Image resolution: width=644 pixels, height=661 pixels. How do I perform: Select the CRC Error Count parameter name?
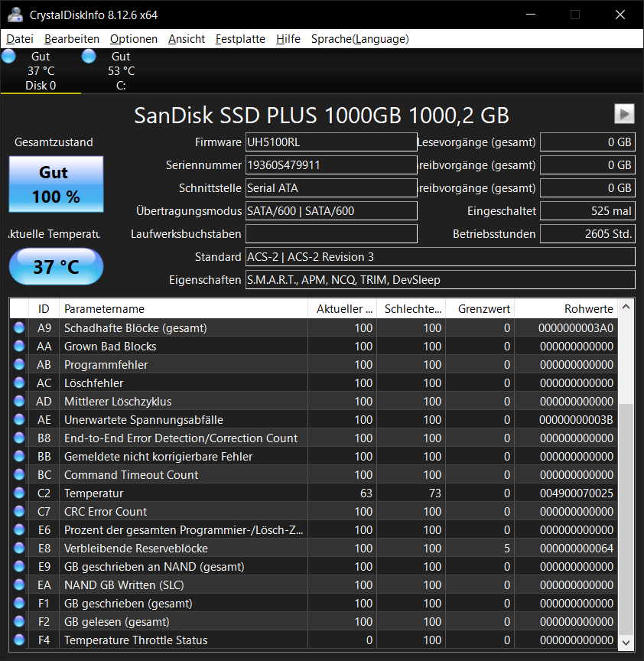106,511
